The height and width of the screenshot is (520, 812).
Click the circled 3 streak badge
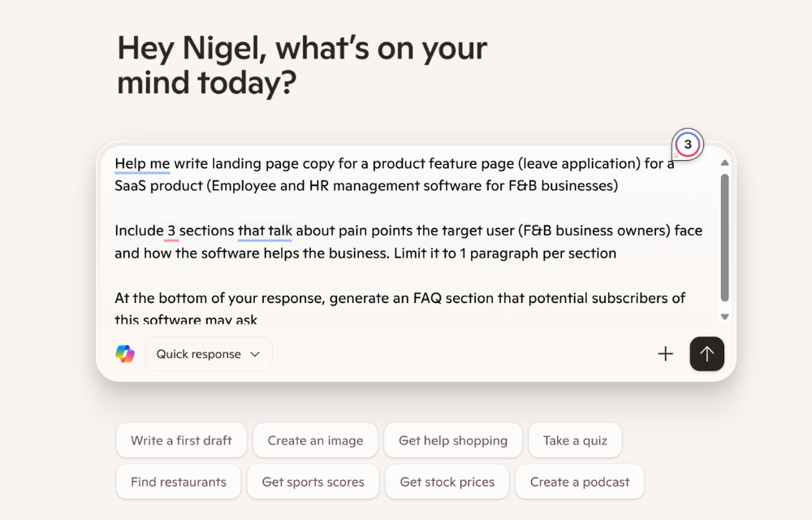coord(688,145)
